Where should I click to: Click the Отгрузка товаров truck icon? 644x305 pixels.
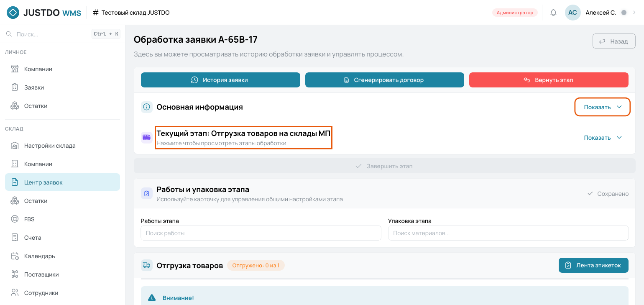click(147, 265)
